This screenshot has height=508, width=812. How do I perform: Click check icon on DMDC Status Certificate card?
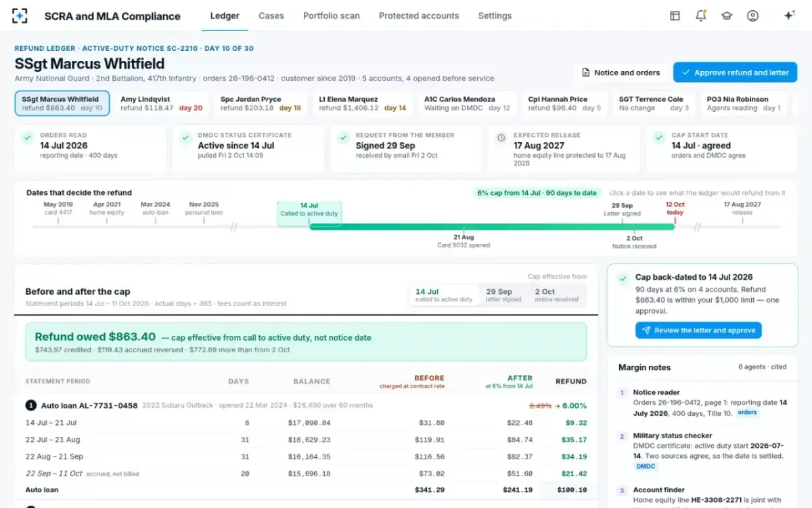185,137
